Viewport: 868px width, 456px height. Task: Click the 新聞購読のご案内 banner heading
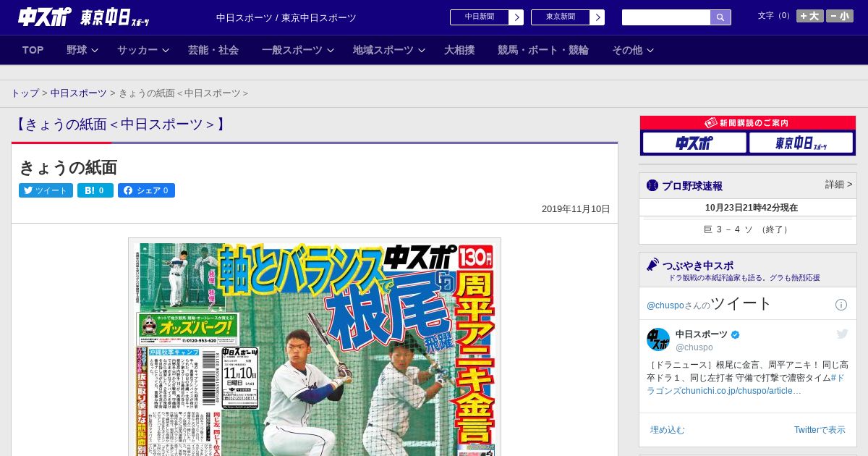click(x=747, y=123)
